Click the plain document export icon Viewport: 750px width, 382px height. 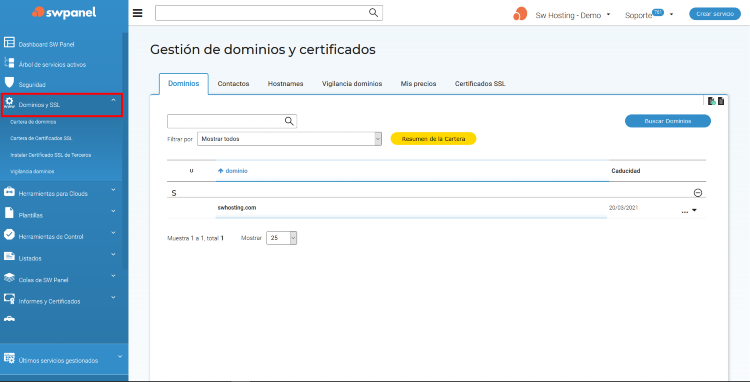[x=721, y=101]
